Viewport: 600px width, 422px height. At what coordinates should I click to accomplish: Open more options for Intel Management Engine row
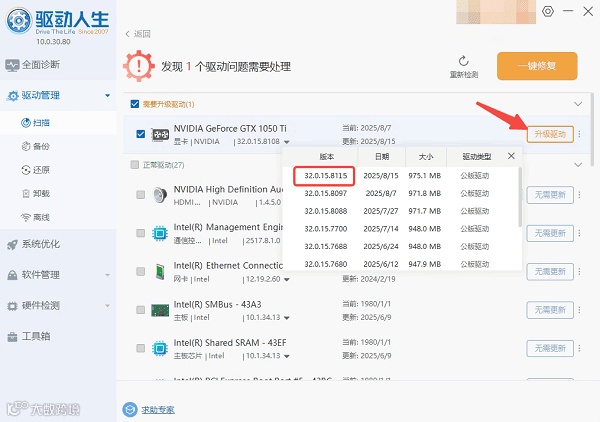click(x=579, y=233)
